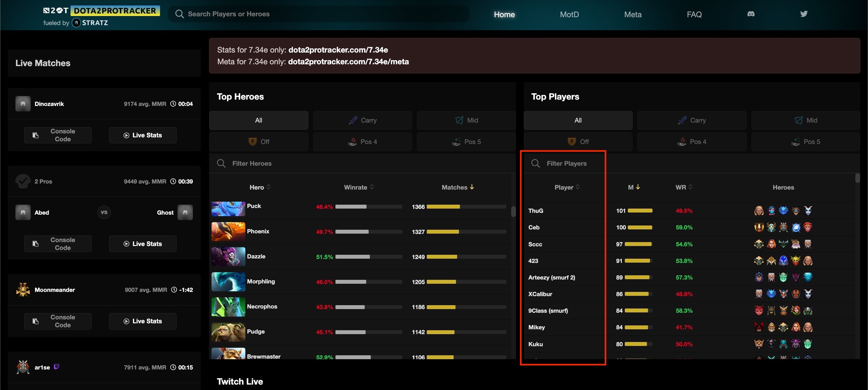This screenshot has width=868, height=390.
Task: Open the MotD navigation tab
Action: click(x=569, y=14)
